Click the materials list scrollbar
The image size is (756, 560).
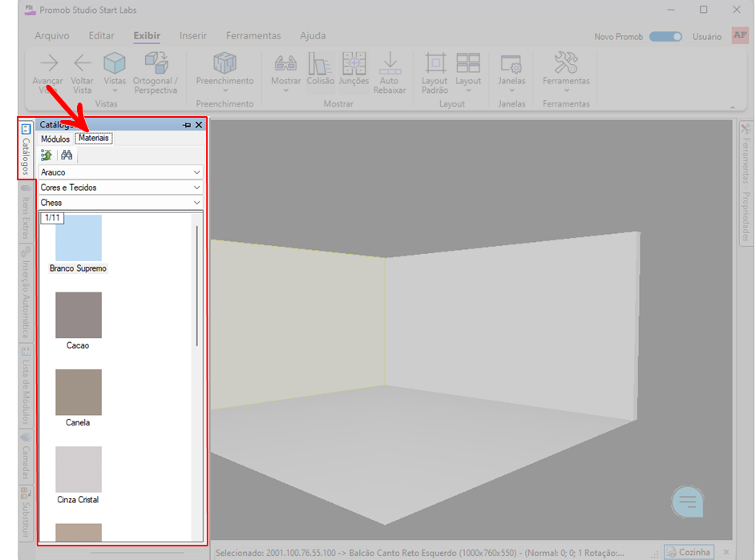click(196, 286)
